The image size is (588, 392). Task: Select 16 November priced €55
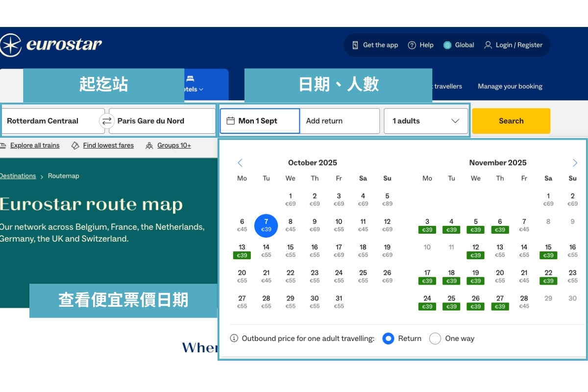click(572, 251)
